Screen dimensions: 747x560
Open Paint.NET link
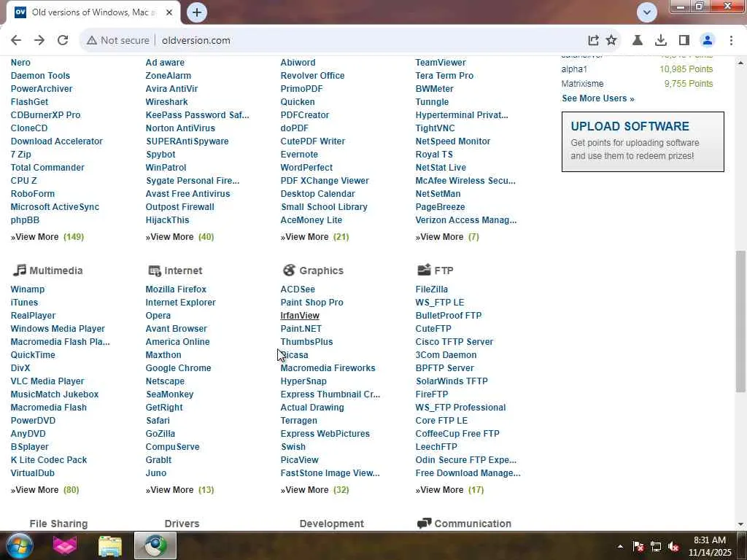301,329
